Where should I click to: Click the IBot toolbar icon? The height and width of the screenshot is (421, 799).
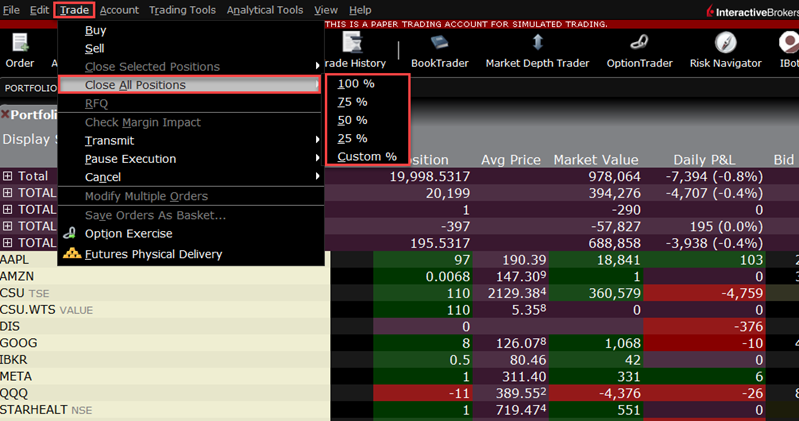tap(789, 43)
